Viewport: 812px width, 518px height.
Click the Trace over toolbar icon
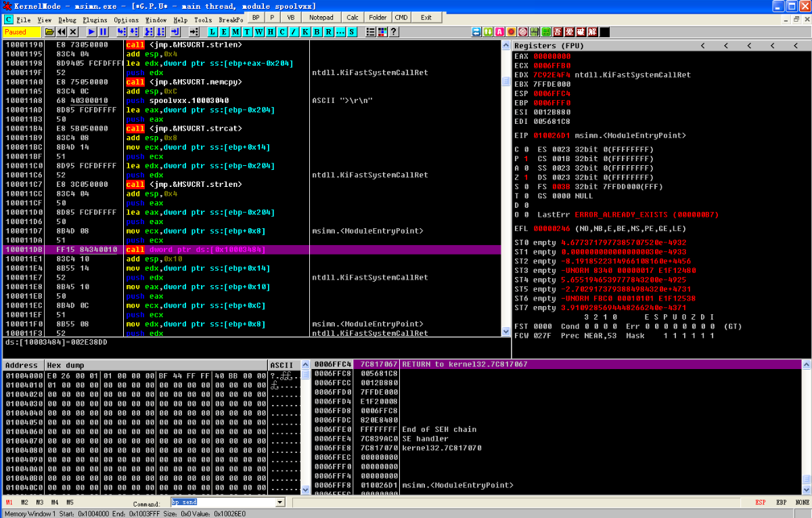pyautogui.click(x=160, y=32)
